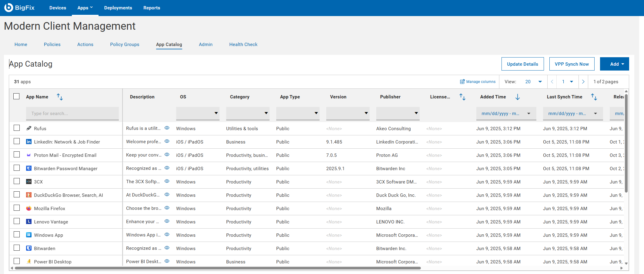644x274 pixels.
Task: Click the Added Time sort arrow
Action: pos(518,97)
